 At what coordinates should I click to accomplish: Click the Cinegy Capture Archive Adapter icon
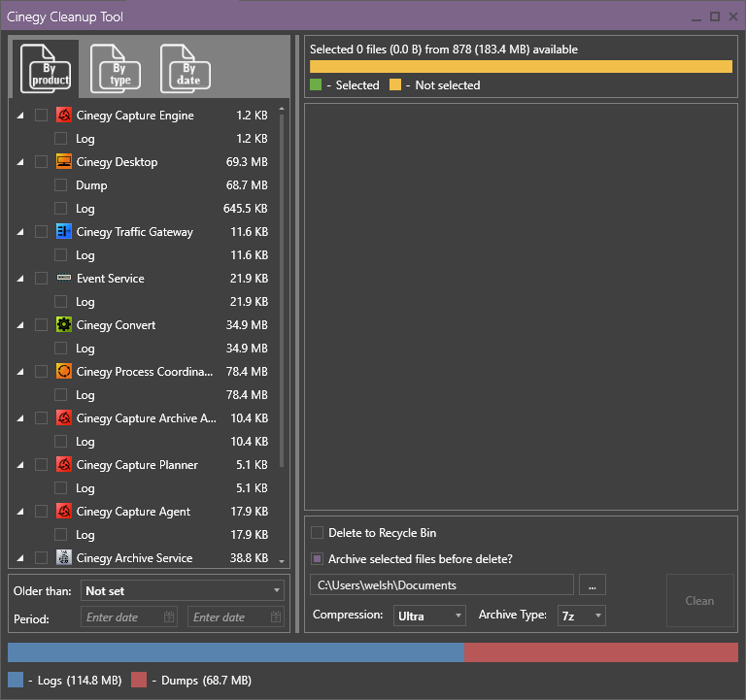[x=64, y=418]
